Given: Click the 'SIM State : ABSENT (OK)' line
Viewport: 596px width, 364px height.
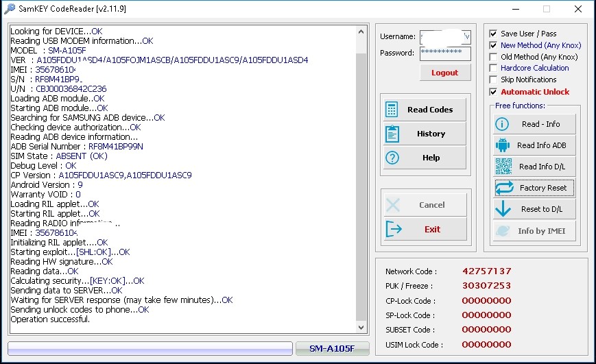Looking at the screenshot, I should tap(59, 156).
